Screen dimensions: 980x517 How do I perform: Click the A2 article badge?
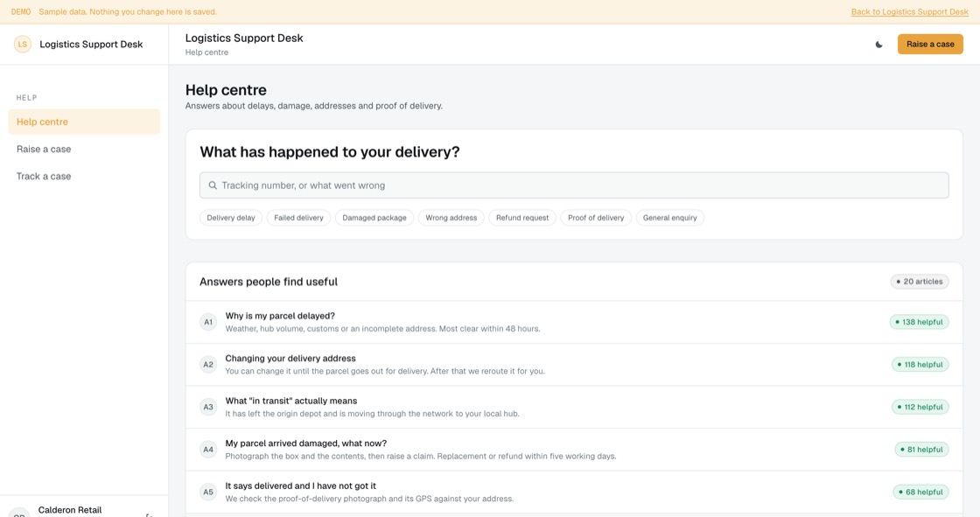(x=208, y=365)
